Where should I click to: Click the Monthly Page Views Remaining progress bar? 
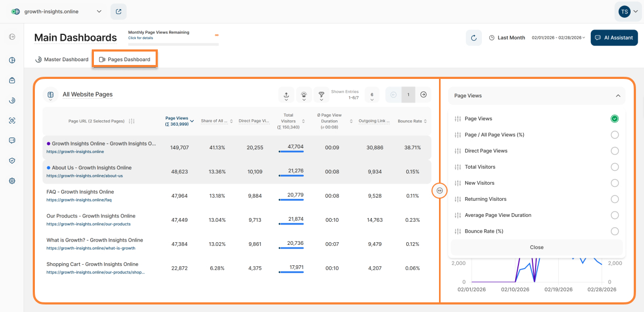(173, 44)
